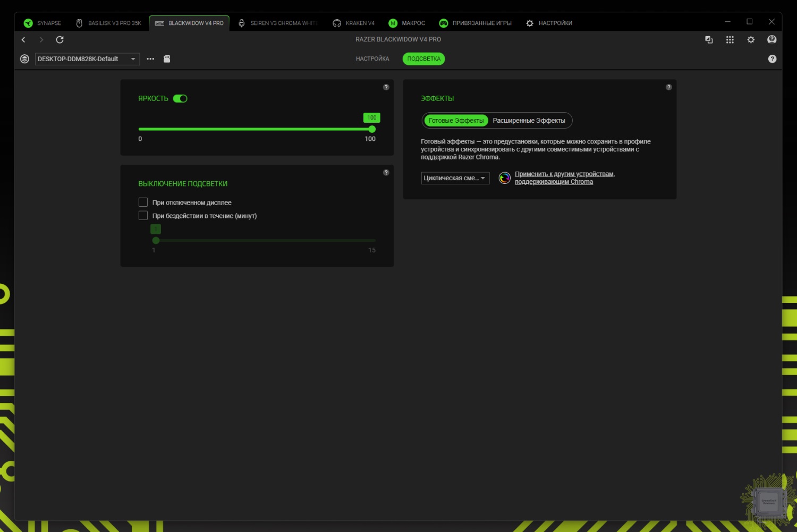Open the modules grid icon
This screenshot has width=797, height=532.
[730, 40]
